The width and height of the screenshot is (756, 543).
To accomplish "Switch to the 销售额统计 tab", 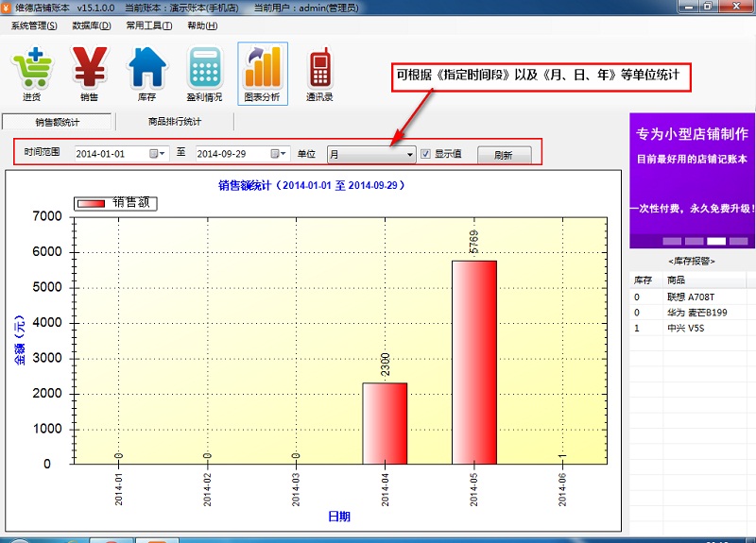I will (x=58, y=122).
